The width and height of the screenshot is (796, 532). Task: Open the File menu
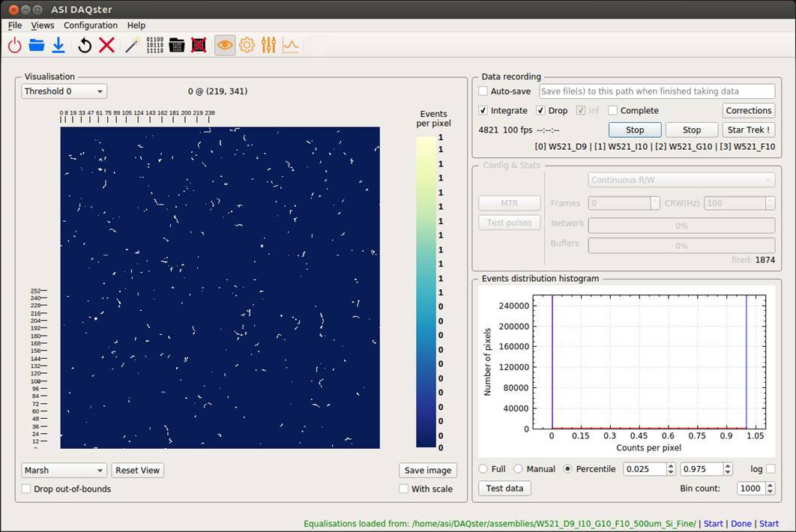click(x=15, y=25)
